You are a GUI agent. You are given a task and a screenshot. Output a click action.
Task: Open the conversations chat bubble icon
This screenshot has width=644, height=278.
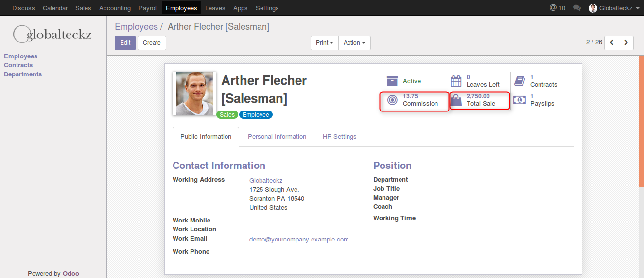[577, 8]
